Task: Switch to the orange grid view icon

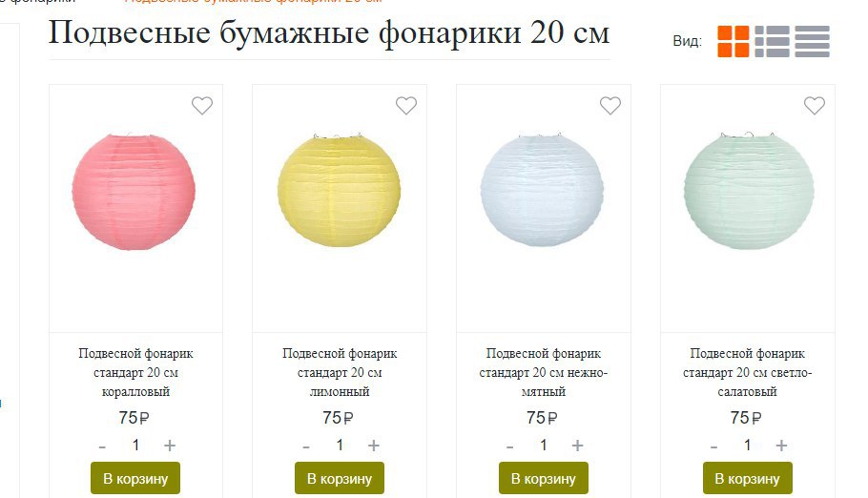Action: (x=733, y=41)
